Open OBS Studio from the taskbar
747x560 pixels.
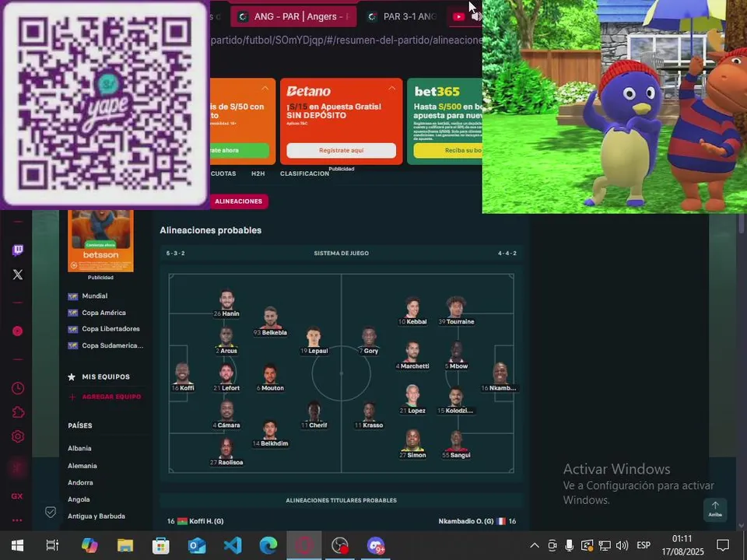[x=340, y=545]
